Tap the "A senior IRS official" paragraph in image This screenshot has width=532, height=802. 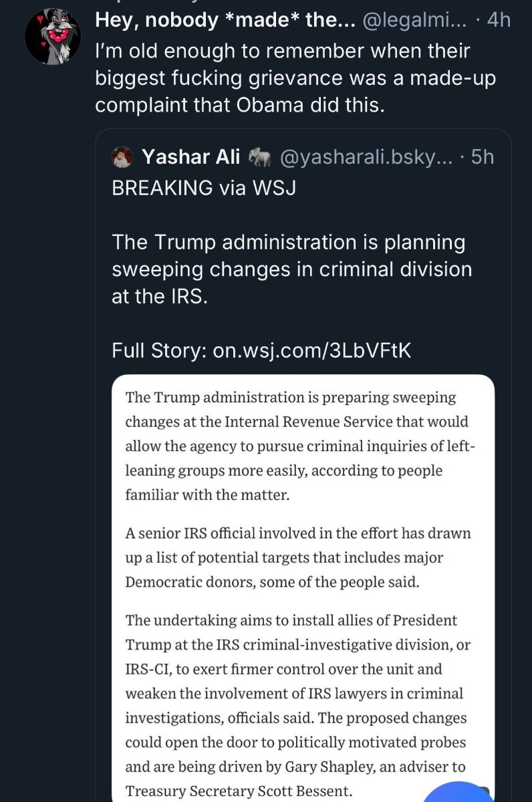[x=297, y=557]
